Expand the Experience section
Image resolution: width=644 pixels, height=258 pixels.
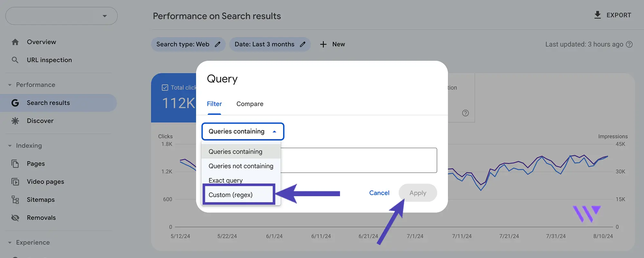(x=10, y=243)
